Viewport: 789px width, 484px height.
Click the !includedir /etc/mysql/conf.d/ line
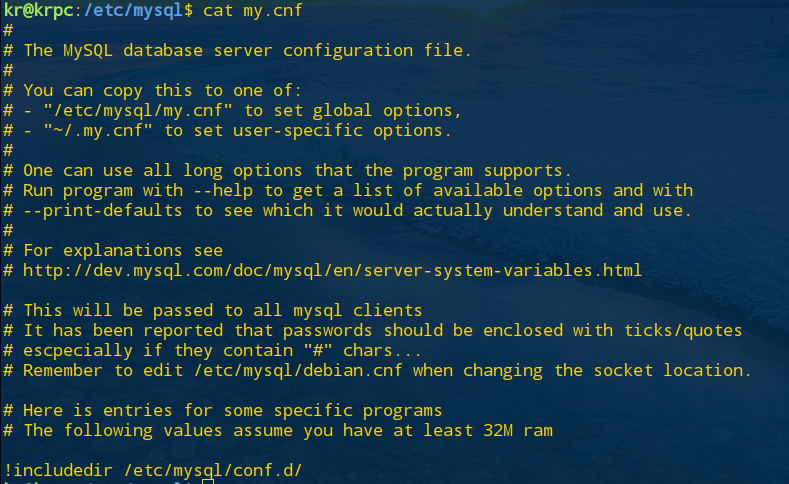(152, 470)
